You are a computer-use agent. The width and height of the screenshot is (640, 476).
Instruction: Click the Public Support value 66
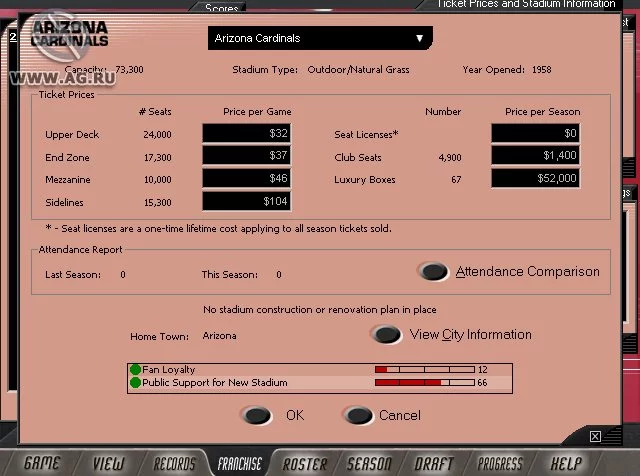[482, 383]
